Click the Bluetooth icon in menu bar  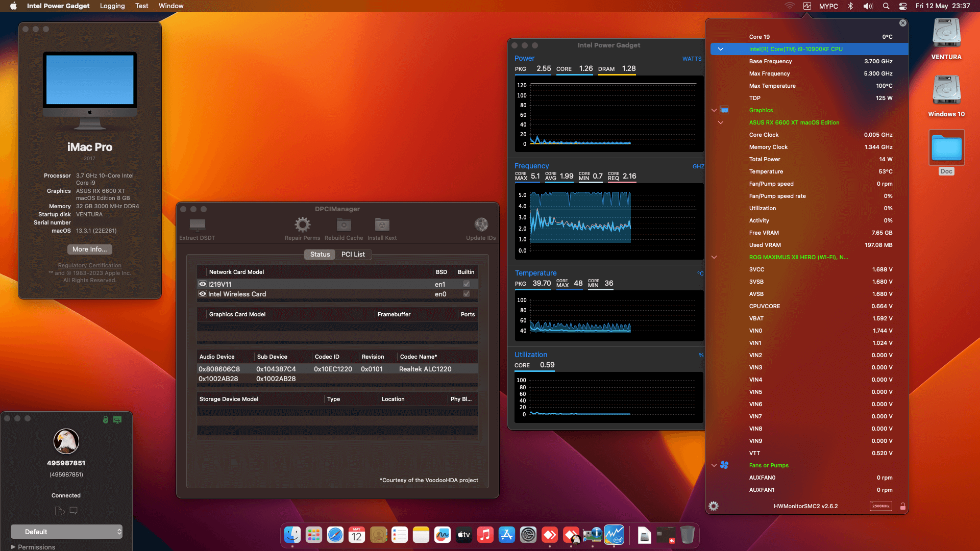850,6
